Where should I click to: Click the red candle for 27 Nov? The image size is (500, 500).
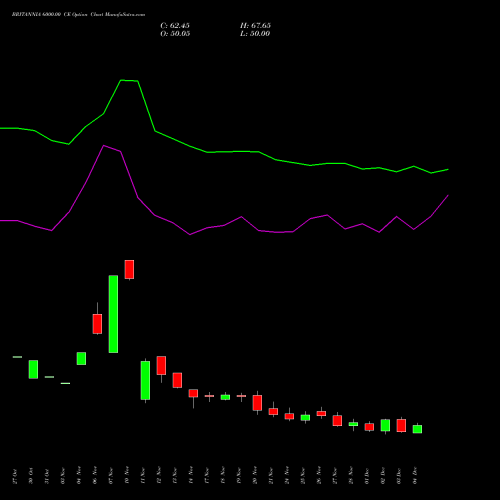tap(337, 421)
